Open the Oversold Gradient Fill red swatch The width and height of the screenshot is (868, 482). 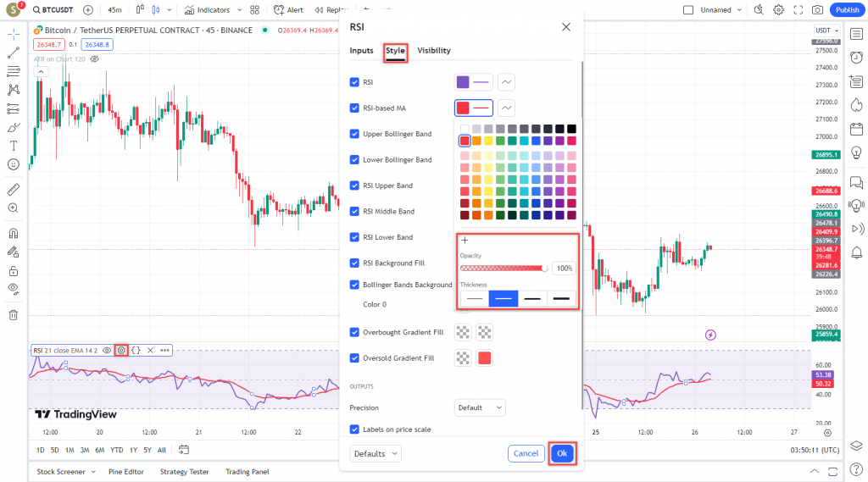pyautogui.click(x=484, y=358)
